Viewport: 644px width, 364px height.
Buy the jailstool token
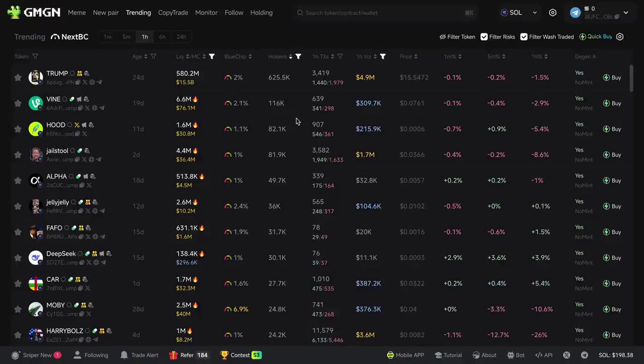coord(612,155)
